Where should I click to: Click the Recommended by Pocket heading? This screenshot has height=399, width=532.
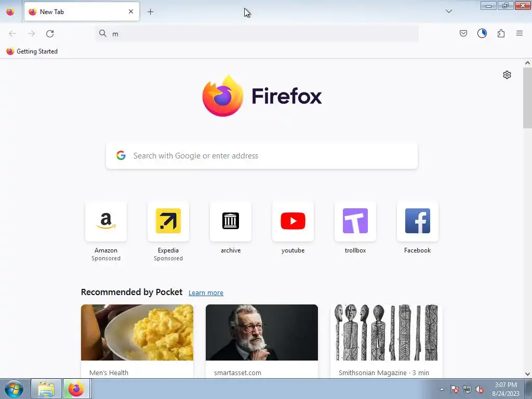pos(131,292)
